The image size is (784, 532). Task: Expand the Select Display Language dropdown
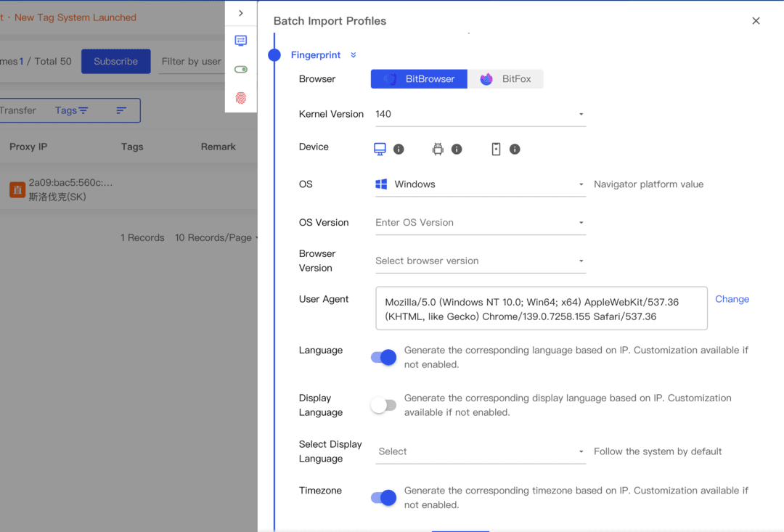point(581,451)
